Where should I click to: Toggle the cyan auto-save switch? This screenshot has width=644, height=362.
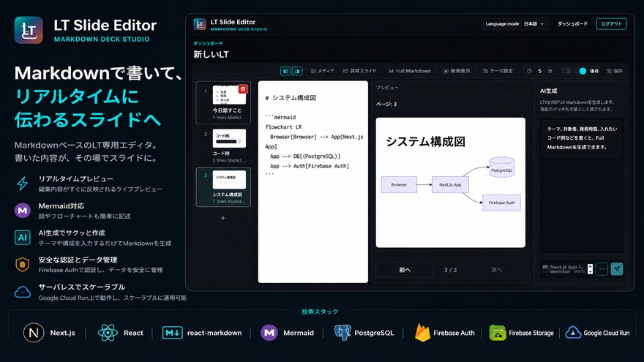pos(583,71)
